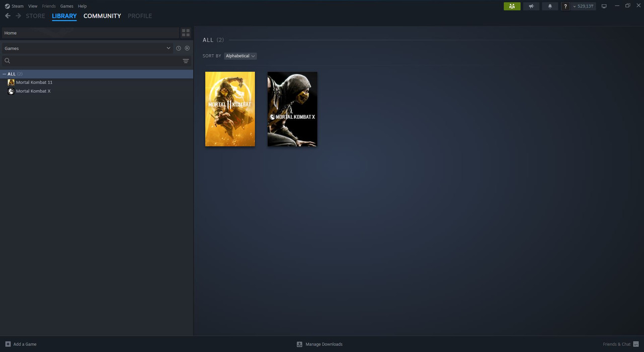Open the View menu
The image size is (644, 352).
coord(33,6)
